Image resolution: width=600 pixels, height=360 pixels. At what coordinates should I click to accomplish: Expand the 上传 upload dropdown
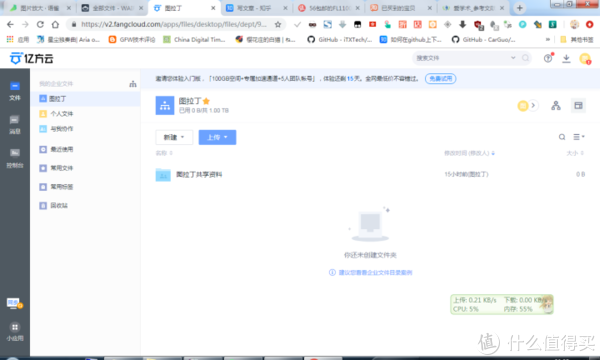[x=217, y=137]
